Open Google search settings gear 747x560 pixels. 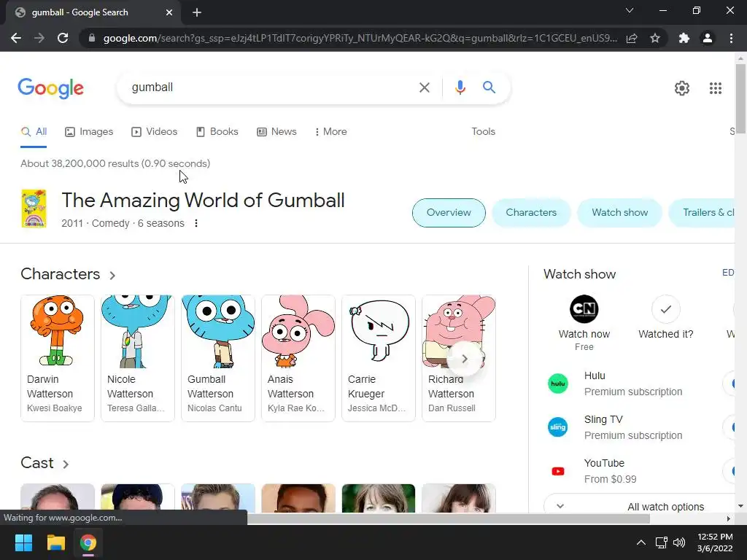tap(682, 88)
